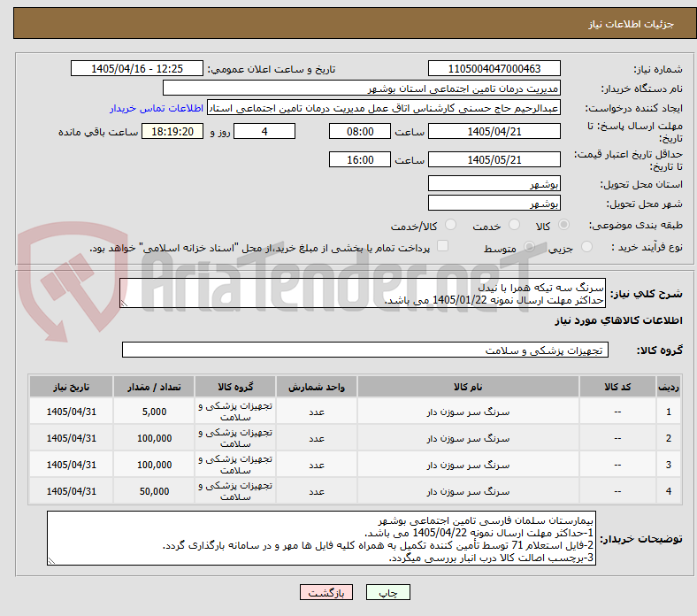Screen dimensions: 697x616
Task: Click the announcement date field 1405/04/16 - 12:25
Action: (x=137, y=68)
